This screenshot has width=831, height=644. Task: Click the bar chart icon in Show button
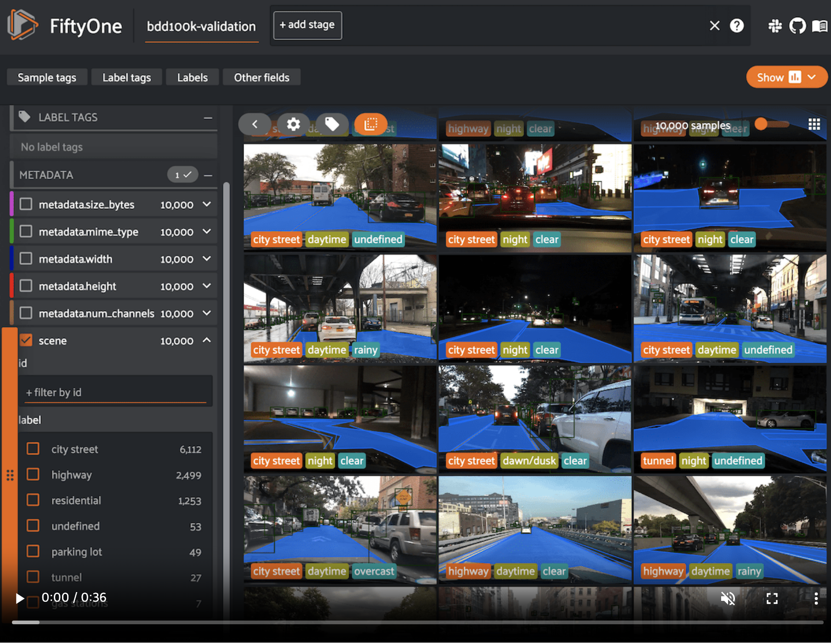pyautogui.click(x=794, y=77)
